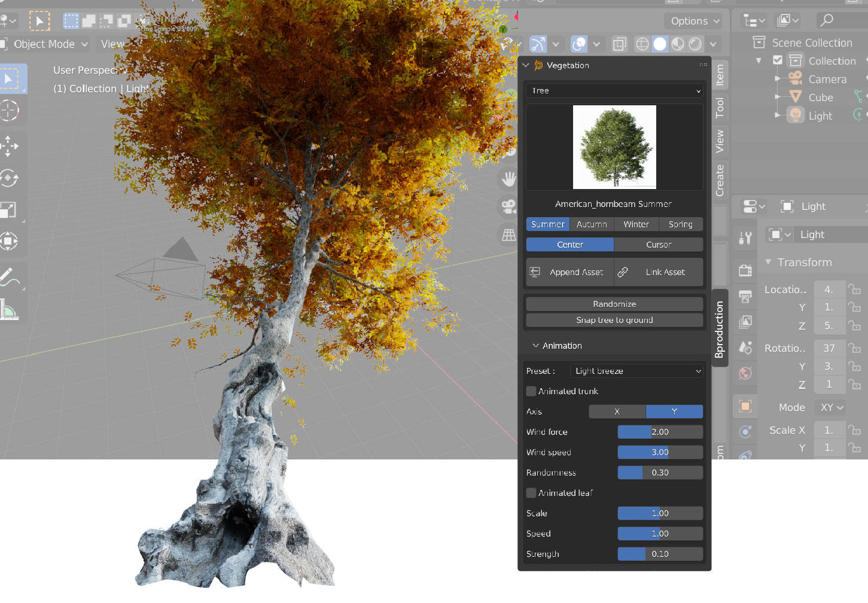Enable the Animated leaf checkbox
Viewport: 868px width, 603px height.
[x=531, y=492]
